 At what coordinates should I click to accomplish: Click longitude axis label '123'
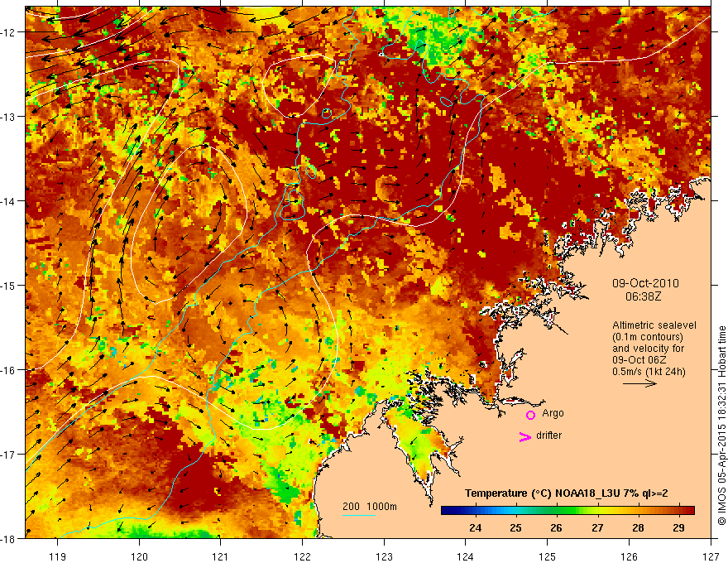pos(384,556)
